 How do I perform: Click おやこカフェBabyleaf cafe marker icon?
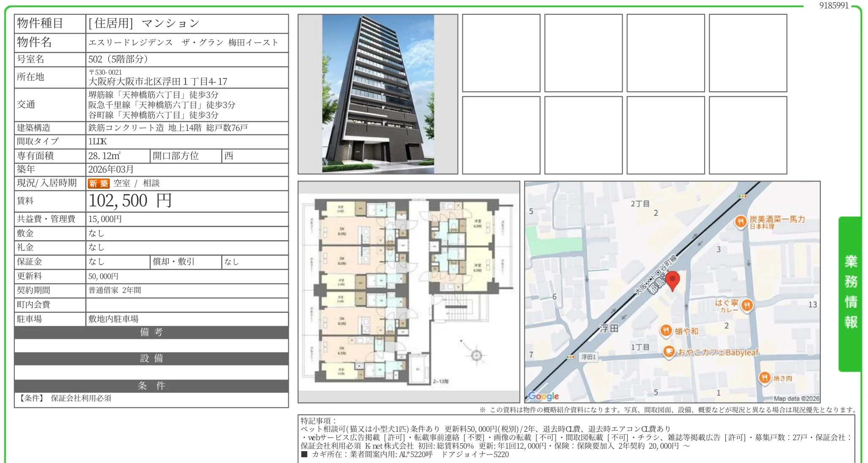668,351
